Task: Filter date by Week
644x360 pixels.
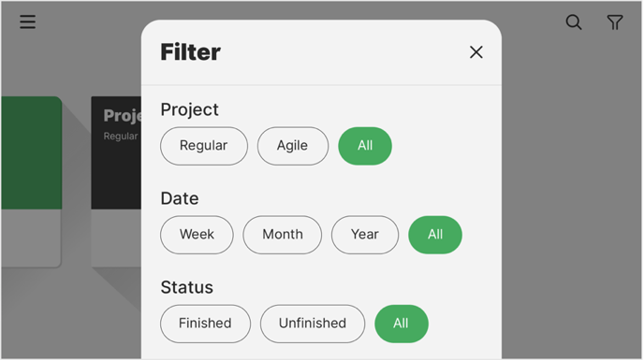Action: 197,235
